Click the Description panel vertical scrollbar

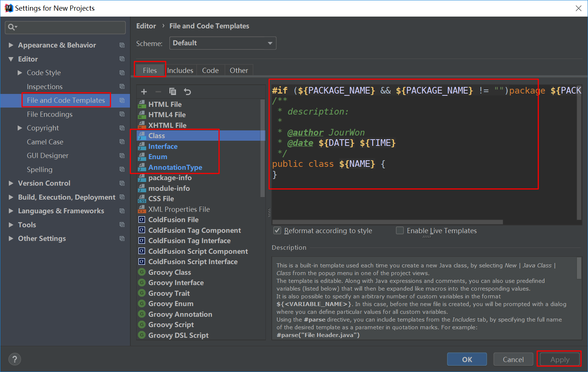pos(579,268)
